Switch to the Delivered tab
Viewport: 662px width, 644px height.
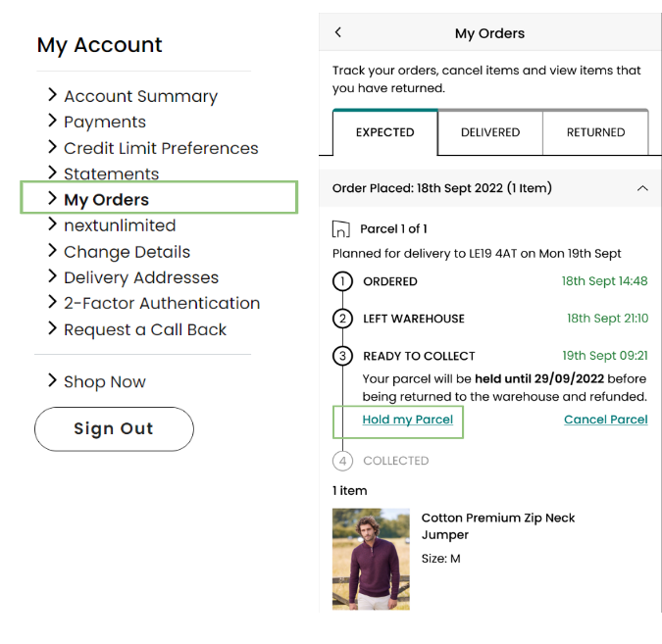pyautogui.click(x=489, y=132)
